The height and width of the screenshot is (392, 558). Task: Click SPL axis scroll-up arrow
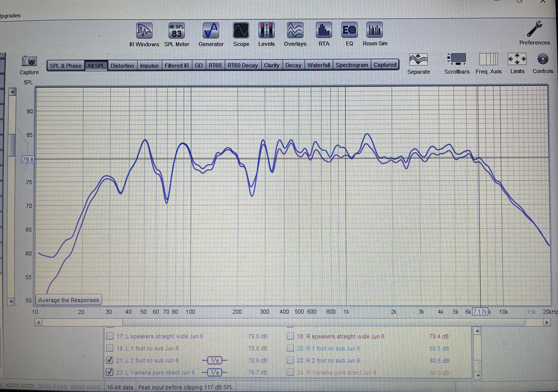point(13,92)
